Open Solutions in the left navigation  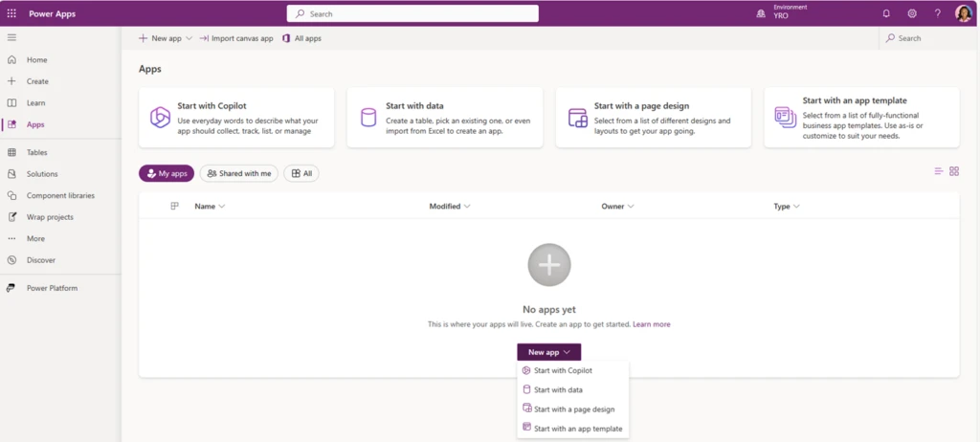click(60, 174)
